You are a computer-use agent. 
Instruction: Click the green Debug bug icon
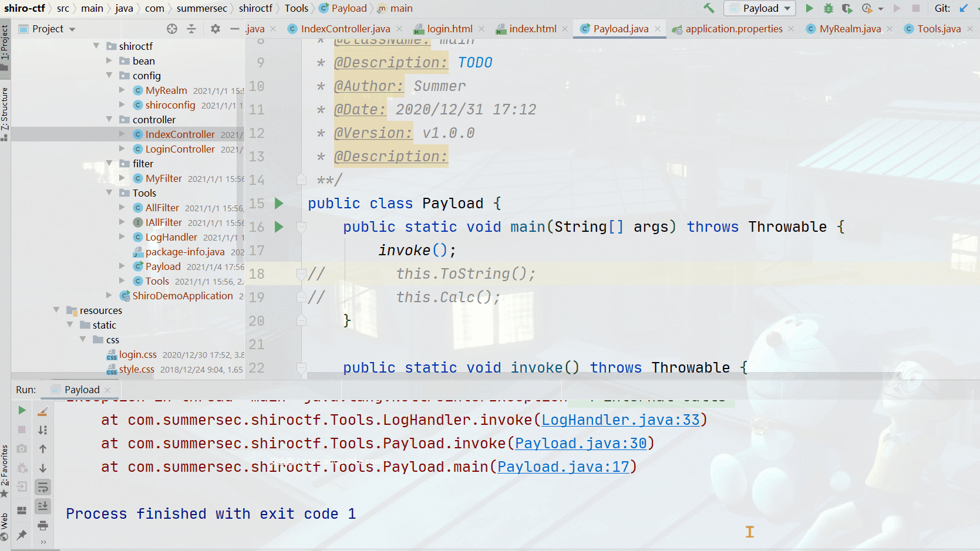(828, 8)
